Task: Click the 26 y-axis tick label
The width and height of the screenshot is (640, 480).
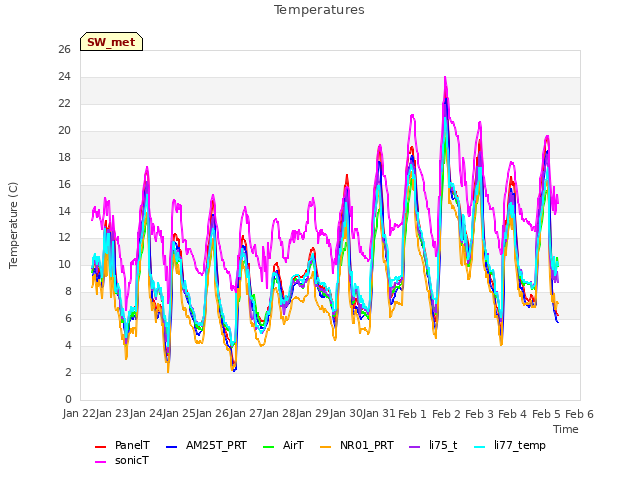Action: click(x=64, y=50)
